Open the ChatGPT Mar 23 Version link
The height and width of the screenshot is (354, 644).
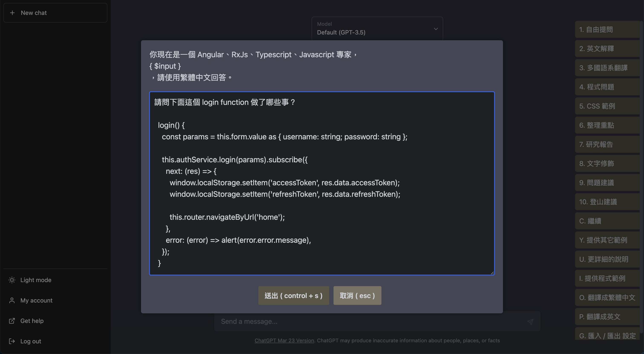pos(284,341)
